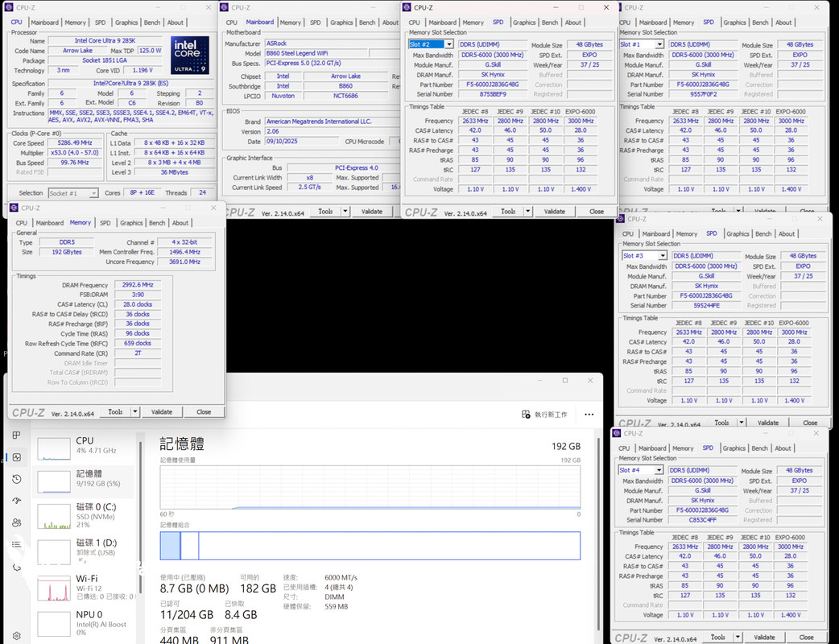The height and width of the screenshot is (644, 839).
Task: Open Task Manager settings gear icon
Action: 17,636
